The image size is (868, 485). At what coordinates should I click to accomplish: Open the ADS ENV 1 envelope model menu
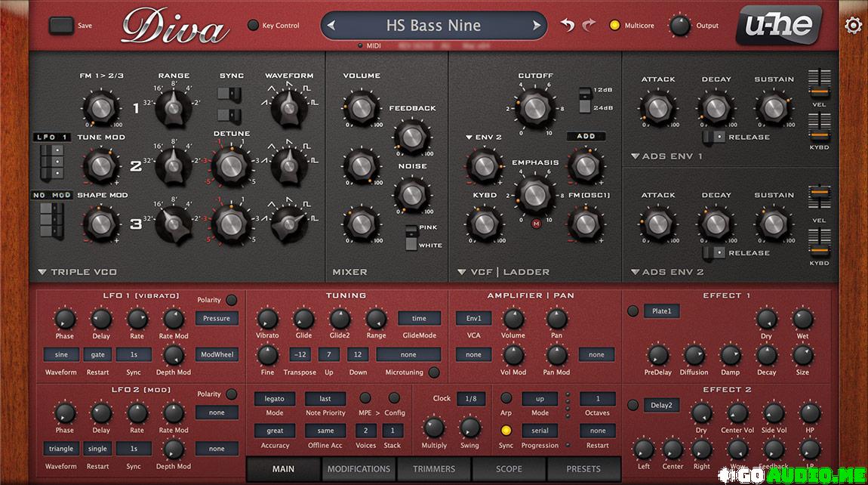click(667, 156)
